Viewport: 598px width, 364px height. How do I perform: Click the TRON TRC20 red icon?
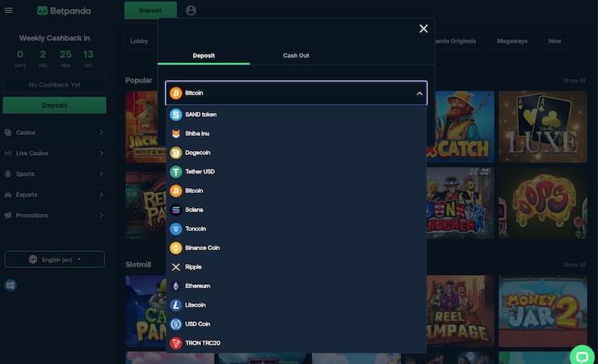coord(176,343)
